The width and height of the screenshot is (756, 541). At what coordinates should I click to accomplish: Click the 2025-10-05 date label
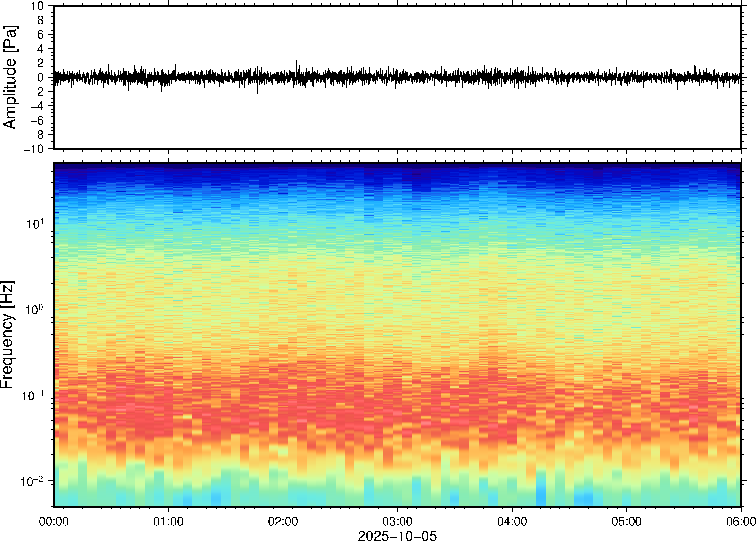coord(397,535)
